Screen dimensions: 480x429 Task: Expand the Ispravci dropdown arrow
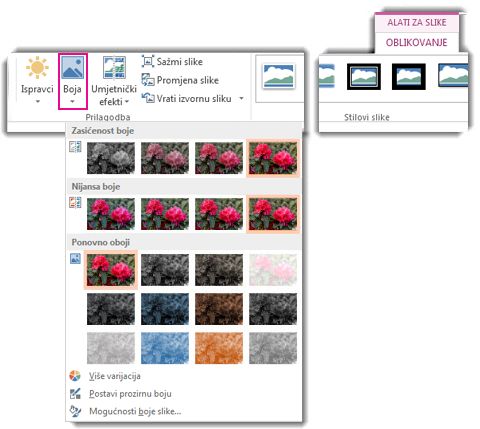click(38, 101)
